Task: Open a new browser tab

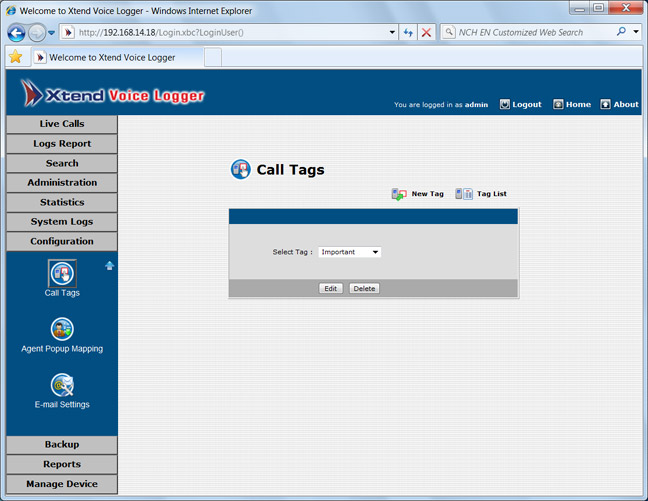Action: pyautogui.click(x=213, y=57)
